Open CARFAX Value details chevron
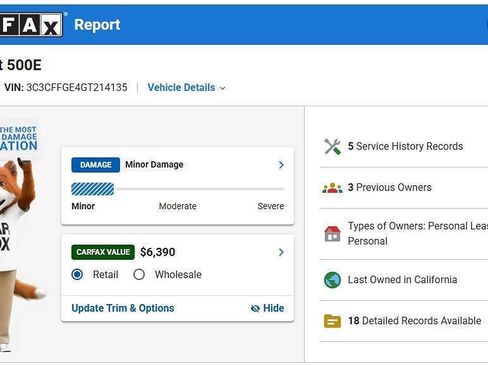488x366 pixels. click(x=281, y=252)
